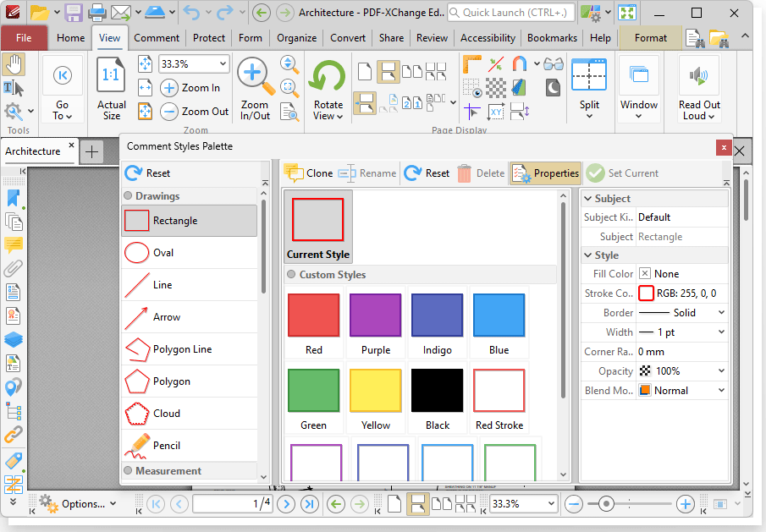
Task: Select the Oval drawing type
Action: (x=189, y=253)
